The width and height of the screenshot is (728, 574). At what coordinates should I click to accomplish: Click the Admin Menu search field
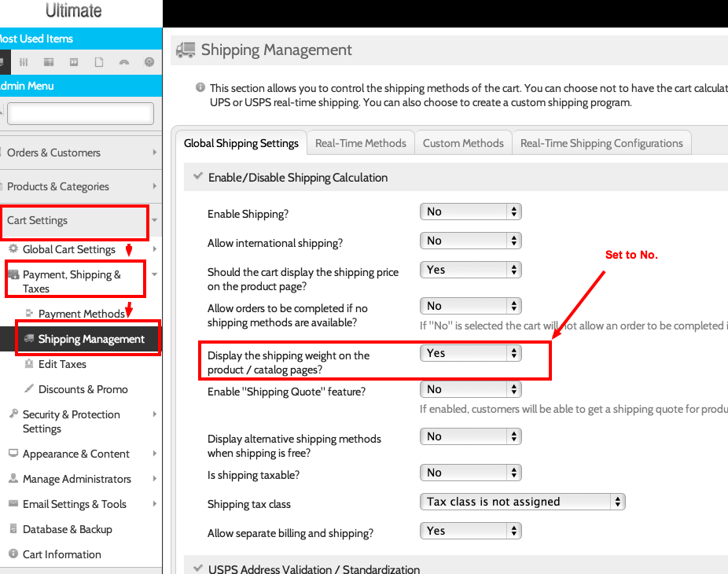click(80, 114)
